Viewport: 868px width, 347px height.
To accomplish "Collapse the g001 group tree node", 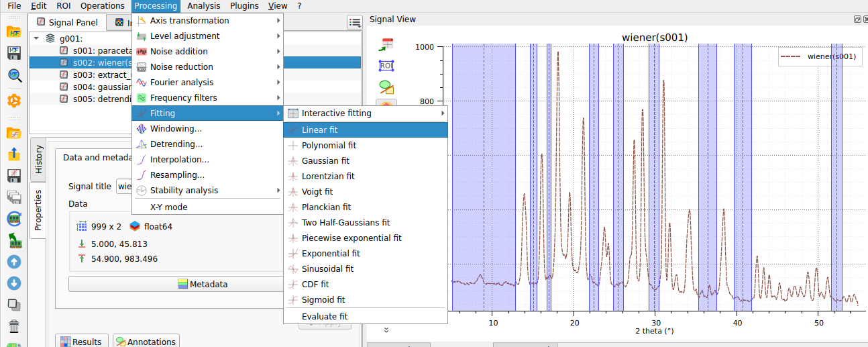I will click(x=36, y=38).
